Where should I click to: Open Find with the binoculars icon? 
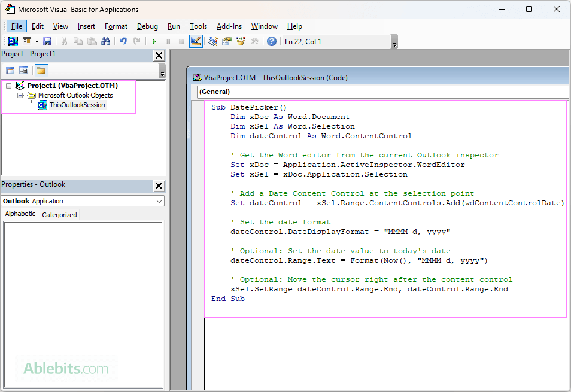coord(105,41)
